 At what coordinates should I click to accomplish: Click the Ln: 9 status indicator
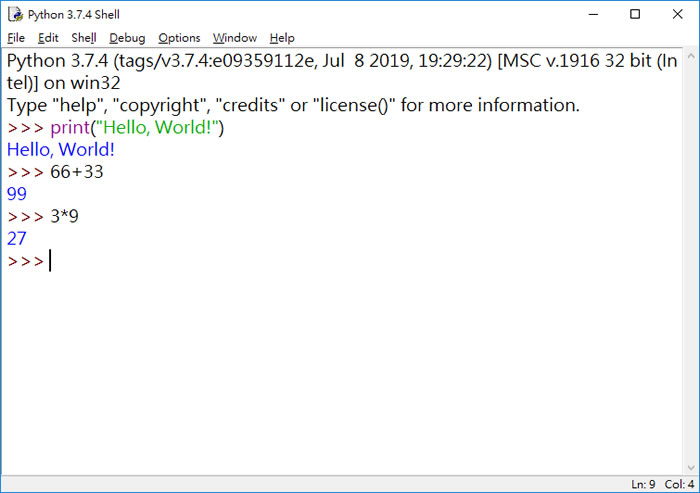pos(645,484)
